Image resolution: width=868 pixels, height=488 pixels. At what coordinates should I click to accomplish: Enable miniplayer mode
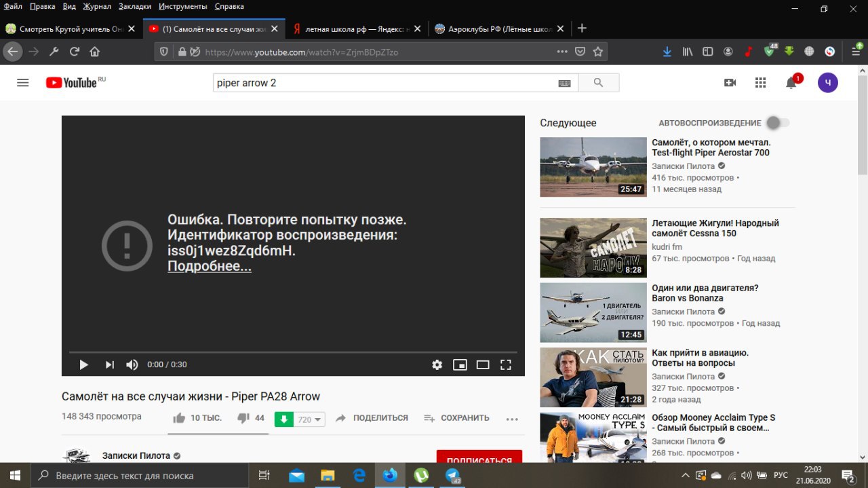click(460, 364)
